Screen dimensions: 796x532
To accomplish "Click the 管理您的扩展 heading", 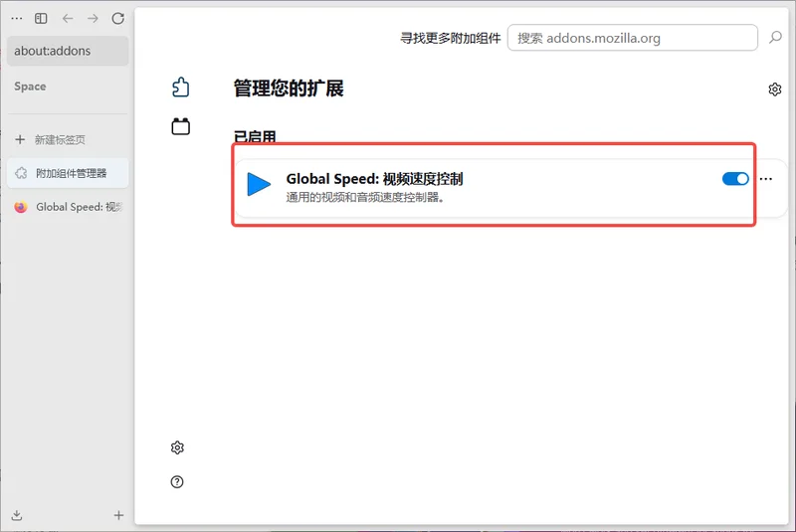I will tap(289, 89).
